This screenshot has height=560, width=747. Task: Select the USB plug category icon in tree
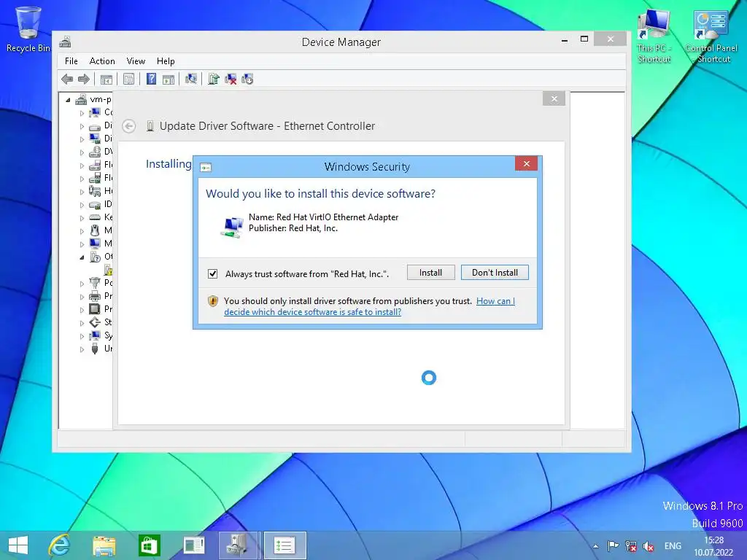(95, 349)
